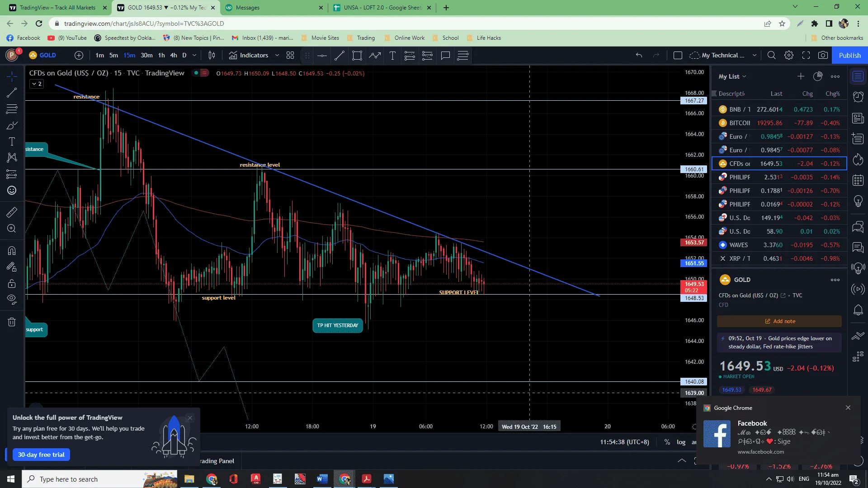The height and width of the screenshot is (488, 868).
Task: Open the Fib retracement tools in left sidebar
Action: (x=12, y=109)
